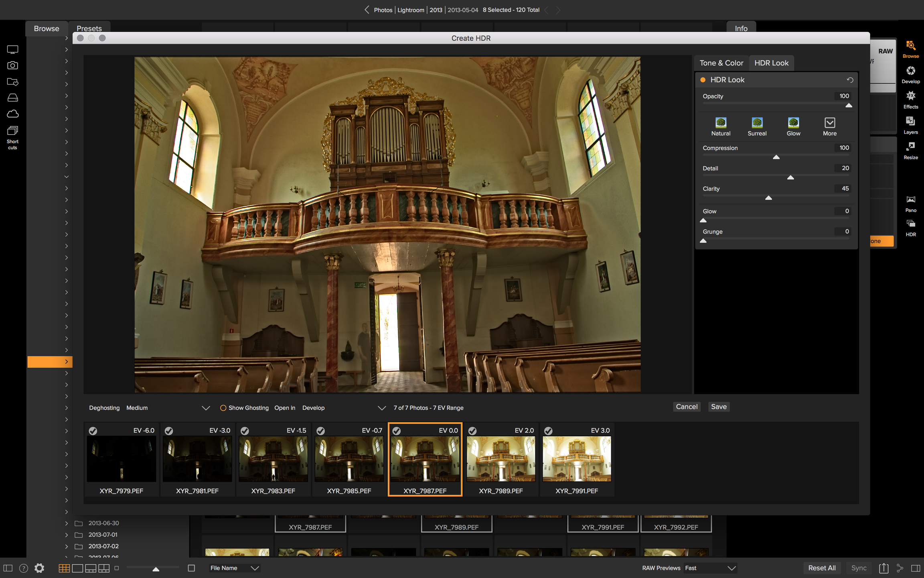The width and height of the screenshot is (924, 578).
Task: Switch to the Tone & Color tab
Action: pos(721,63)
